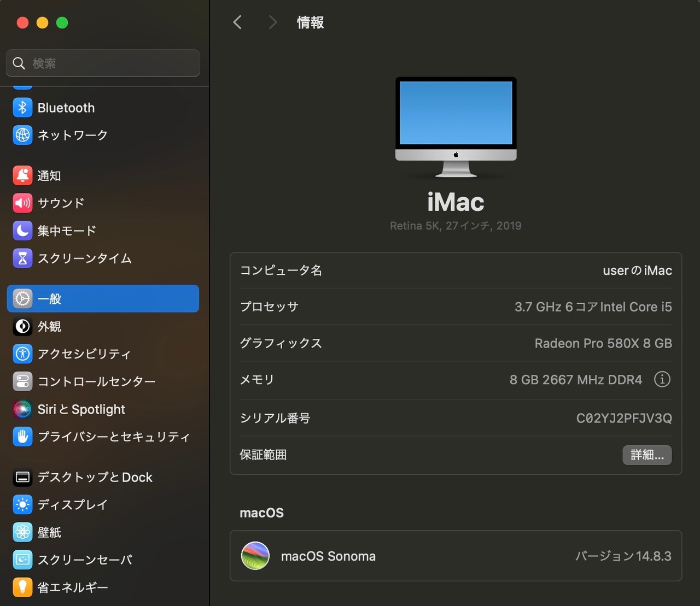Select 外観 in the sidebar
This screenshot has width=700, height=606.
(49, 327)
